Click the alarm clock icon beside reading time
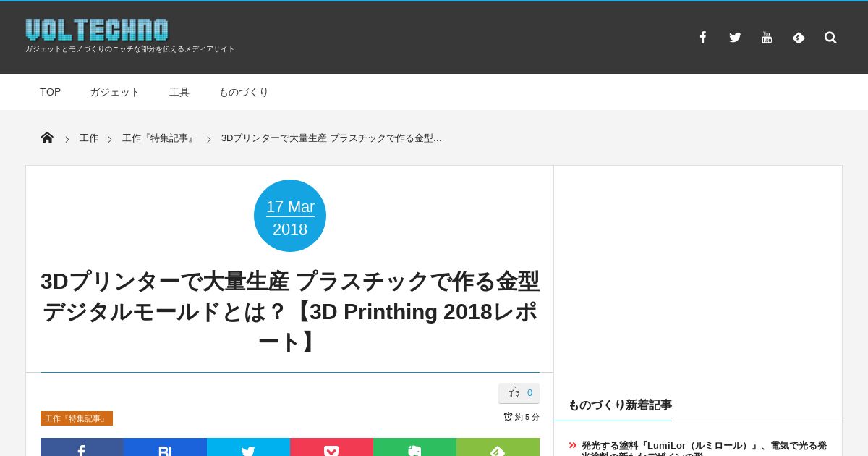 pos(508,416)
